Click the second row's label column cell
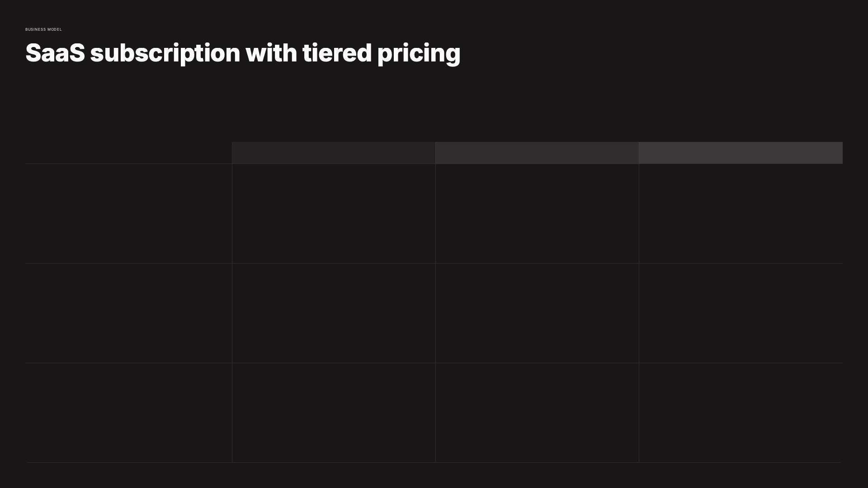 pyautogui.click(x=128, y=313)
